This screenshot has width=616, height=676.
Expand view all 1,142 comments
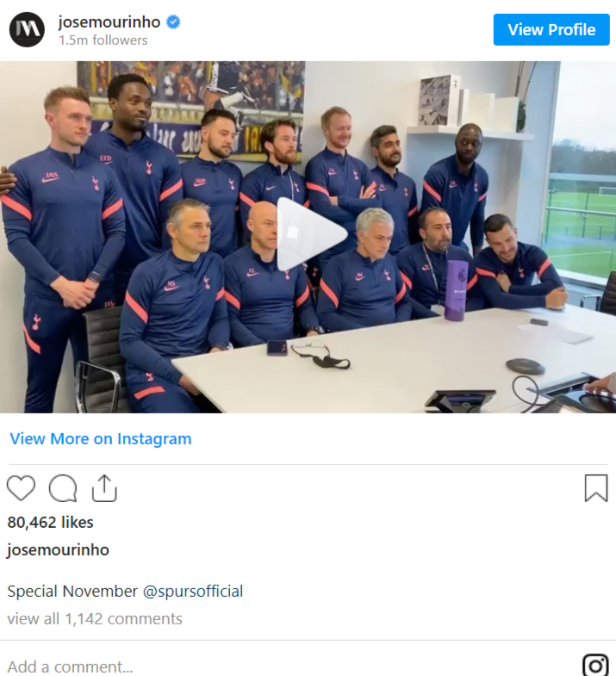(95, 618)
